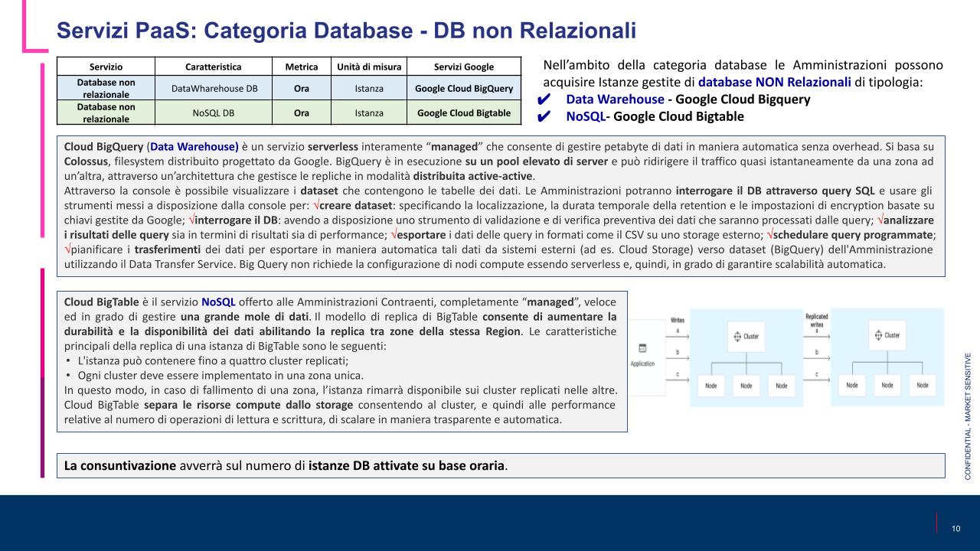This screenshot has height=551, width=980.
Task: Select the 'NoSQL DB' table cell
Action: click(x=214, y=112)
